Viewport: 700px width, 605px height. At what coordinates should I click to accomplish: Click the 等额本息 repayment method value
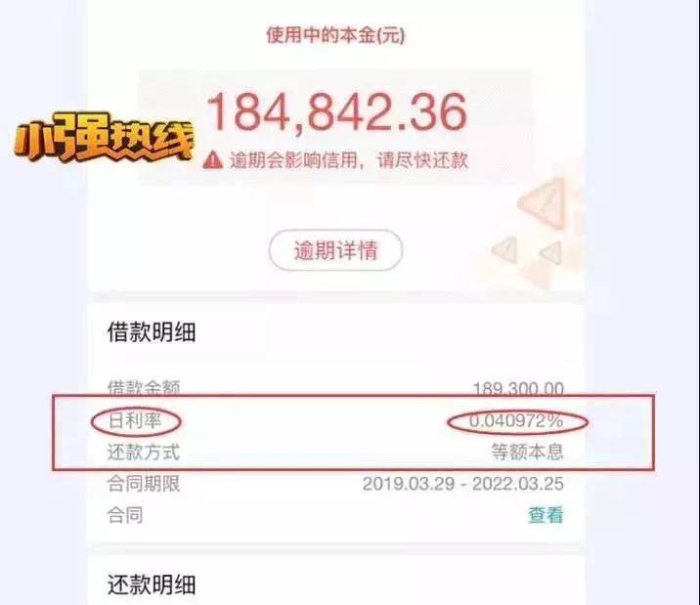(x=528, y=452)
